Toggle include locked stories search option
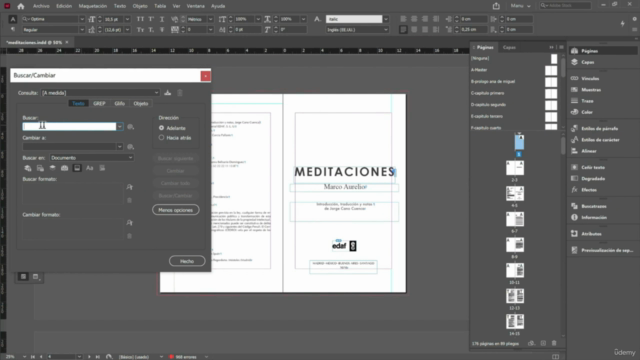Viewport: 640px width, 360px height. pyautogui.click(x=40, y=168)
